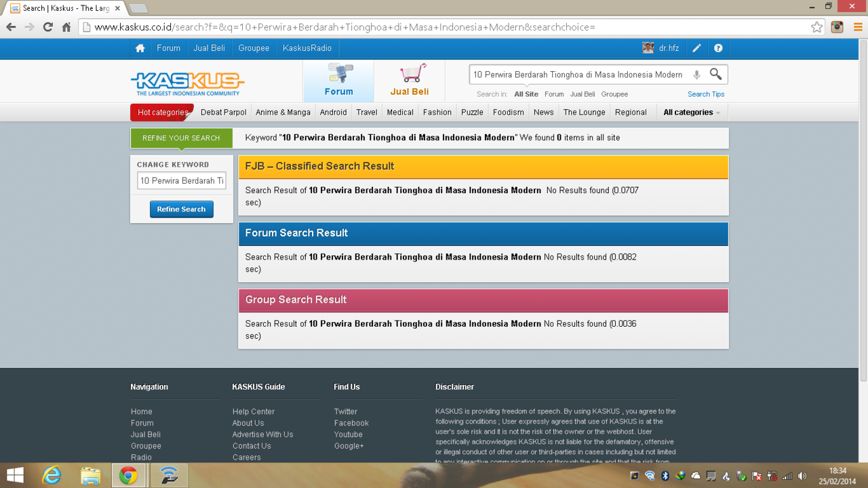
Task: Click the Refine Search button
Action: tap(181, 209)
